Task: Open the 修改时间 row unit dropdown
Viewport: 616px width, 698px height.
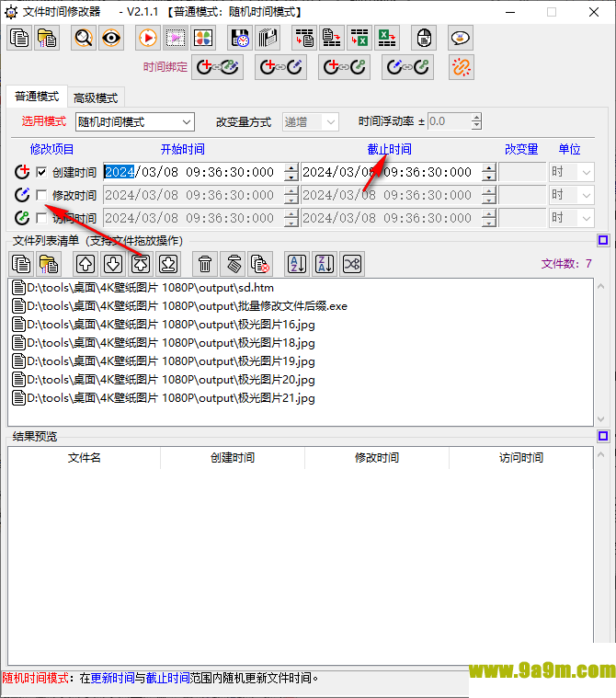Action: point(572,195)
